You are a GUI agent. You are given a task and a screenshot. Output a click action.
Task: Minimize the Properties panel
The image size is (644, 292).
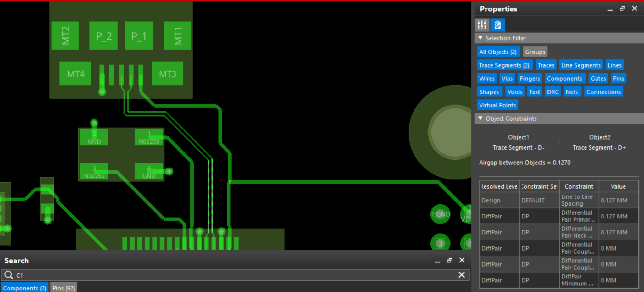(x=610, y=9)
